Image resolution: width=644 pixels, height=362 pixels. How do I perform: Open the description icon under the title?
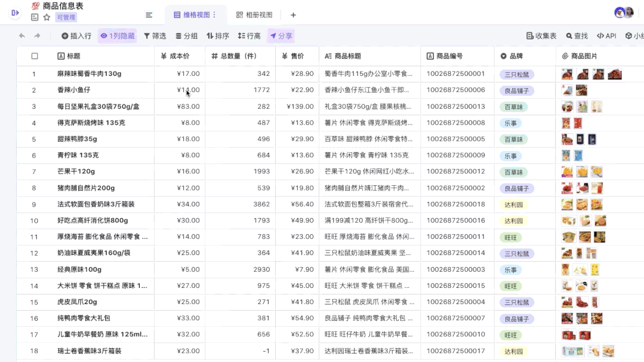click(35, 17)
